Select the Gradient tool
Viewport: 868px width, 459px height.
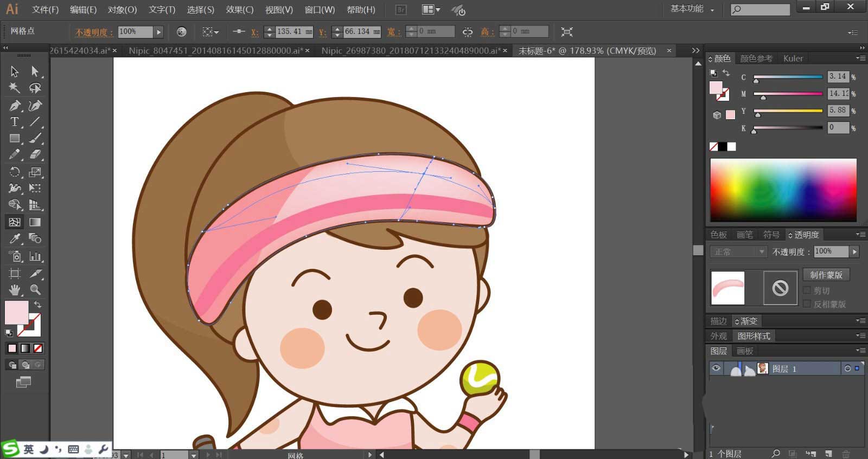(x=35, y=222)
